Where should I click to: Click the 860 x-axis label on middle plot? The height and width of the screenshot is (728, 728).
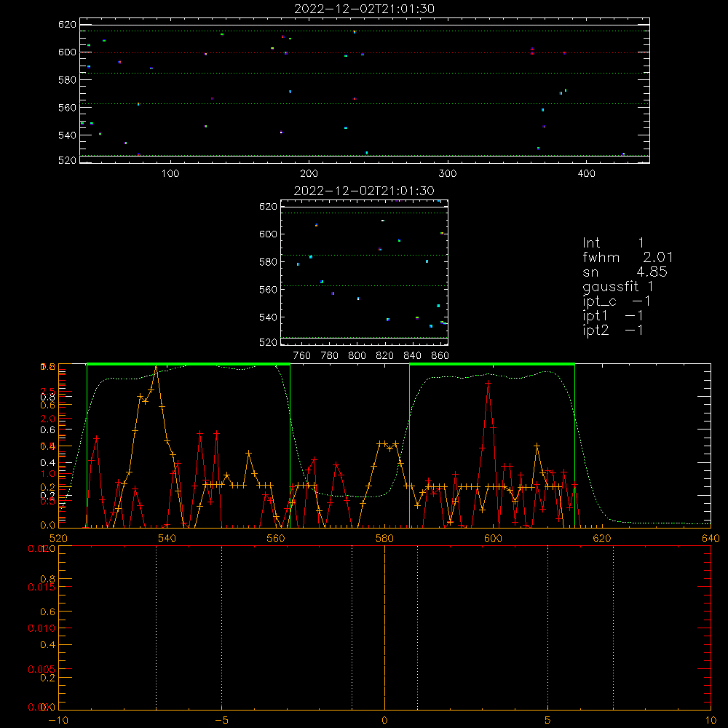(x=440, y=356)
